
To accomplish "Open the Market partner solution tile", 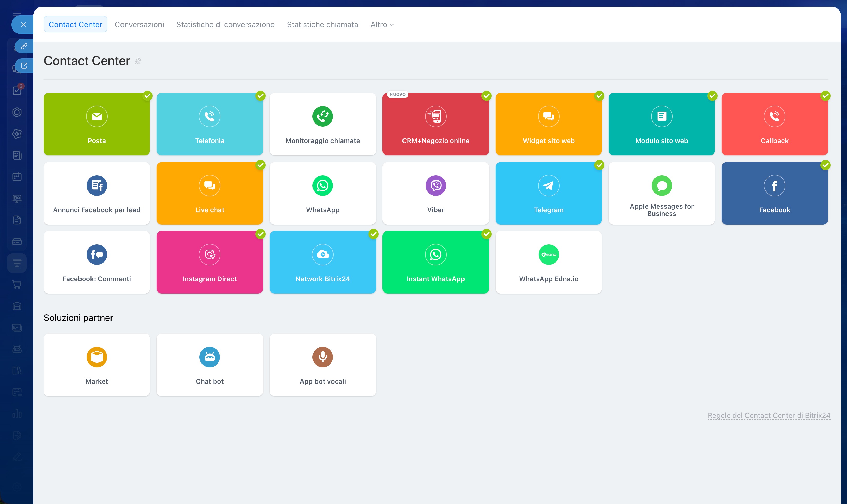I will 96,365.
